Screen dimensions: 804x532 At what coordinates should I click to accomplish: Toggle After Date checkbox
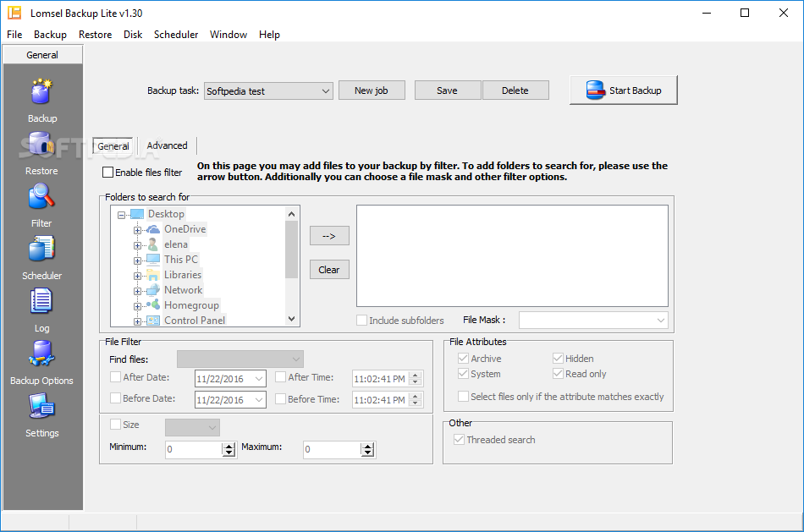click(x=115, y=377)
